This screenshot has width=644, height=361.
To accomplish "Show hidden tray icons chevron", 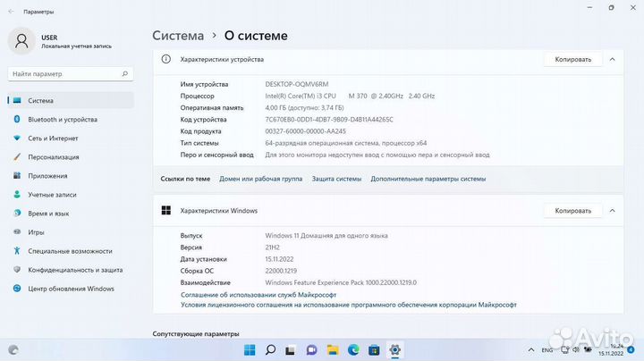I will pyautogui.click(x=531, y=350).
